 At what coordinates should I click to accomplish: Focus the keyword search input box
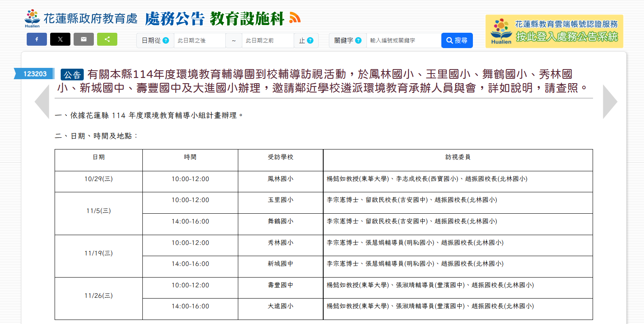pyautogui.click(x=403, y=40)
